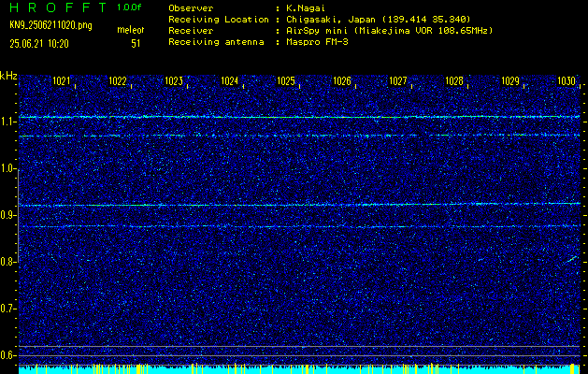Viewport: 588px width, 374px height.
Task: Click the cyan signal level strip at bottom
Action: (299, 369)
